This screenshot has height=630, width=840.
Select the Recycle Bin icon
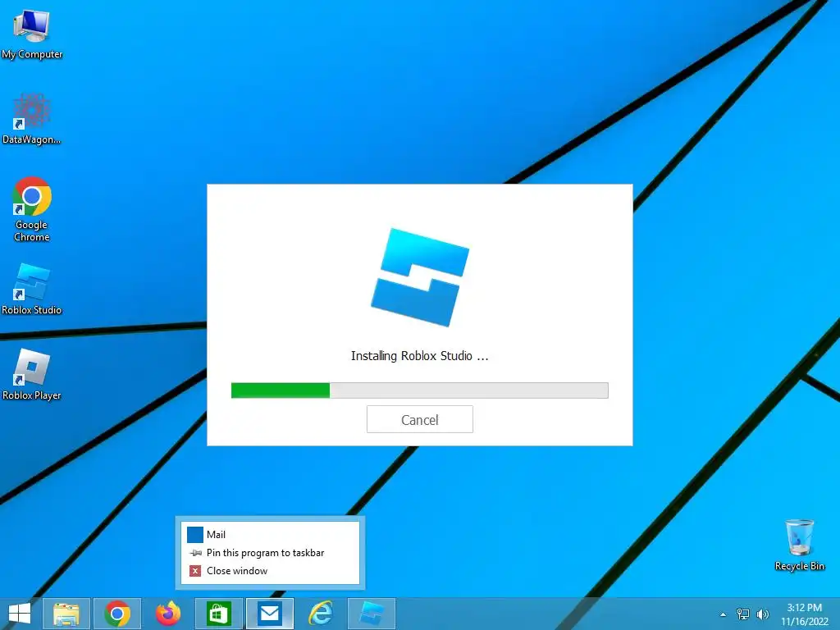tap(799, 545)
